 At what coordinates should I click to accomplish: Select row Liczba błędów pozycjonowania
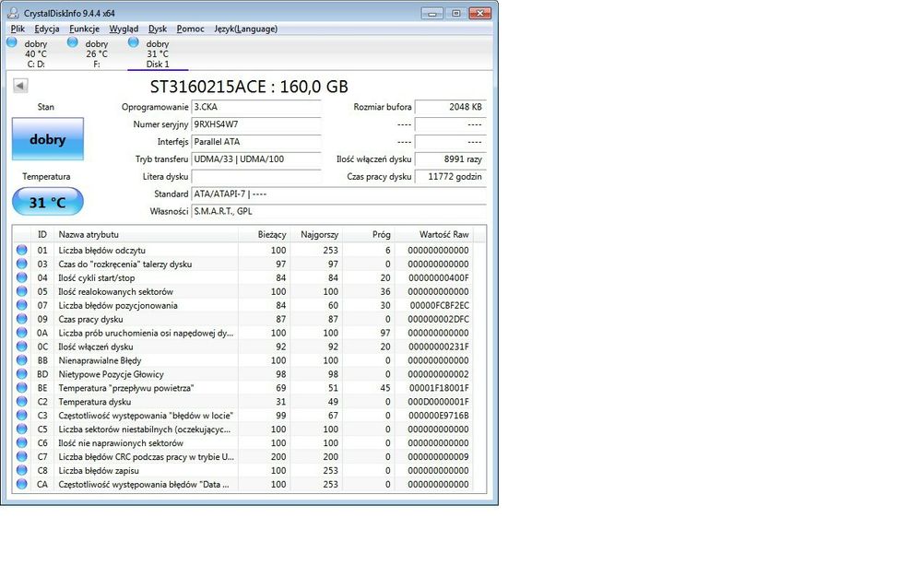tap(243, 305)
